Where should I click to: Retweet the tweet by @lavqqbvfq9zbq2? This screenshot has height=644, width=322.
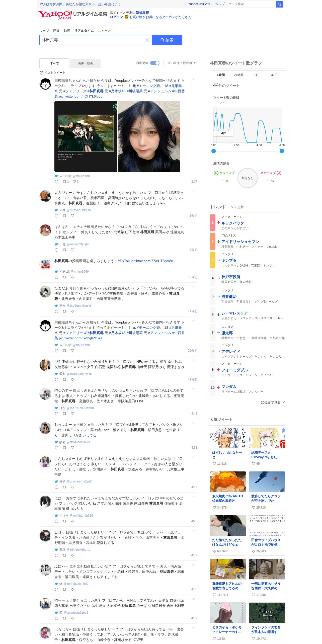[x=64, y=618]
